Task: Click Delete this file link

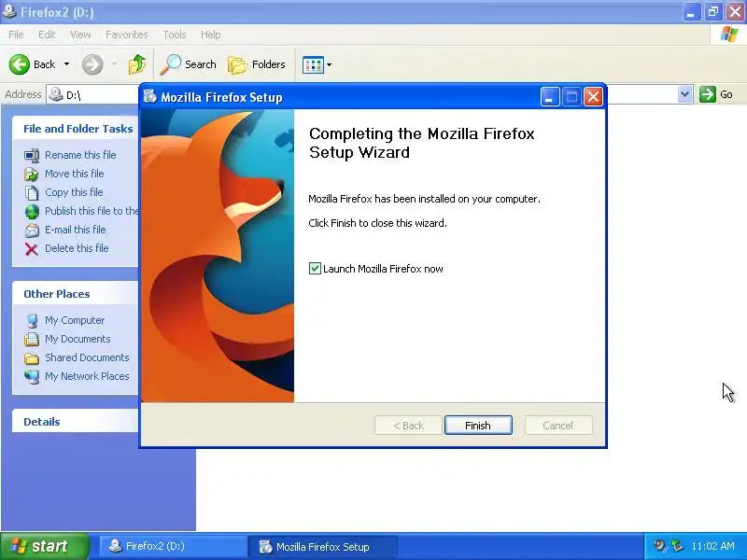Action: 77,248
